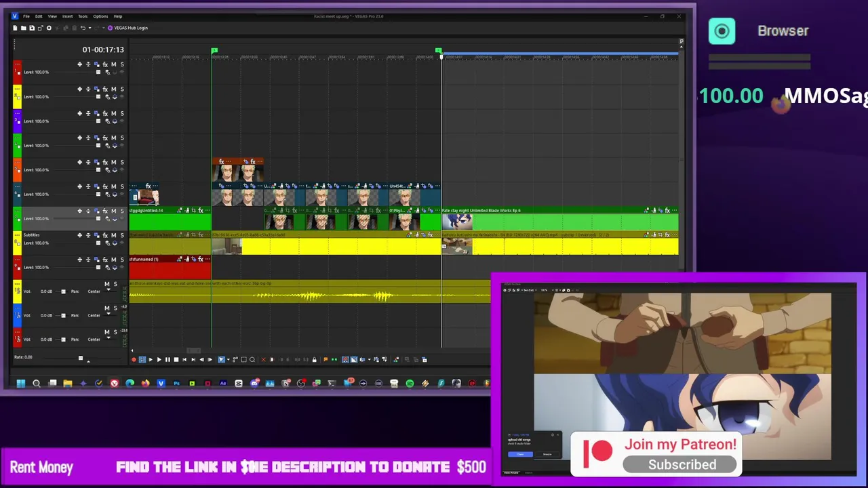
Task: Select the Normal Edit tool
Action: tap(221, 359)
